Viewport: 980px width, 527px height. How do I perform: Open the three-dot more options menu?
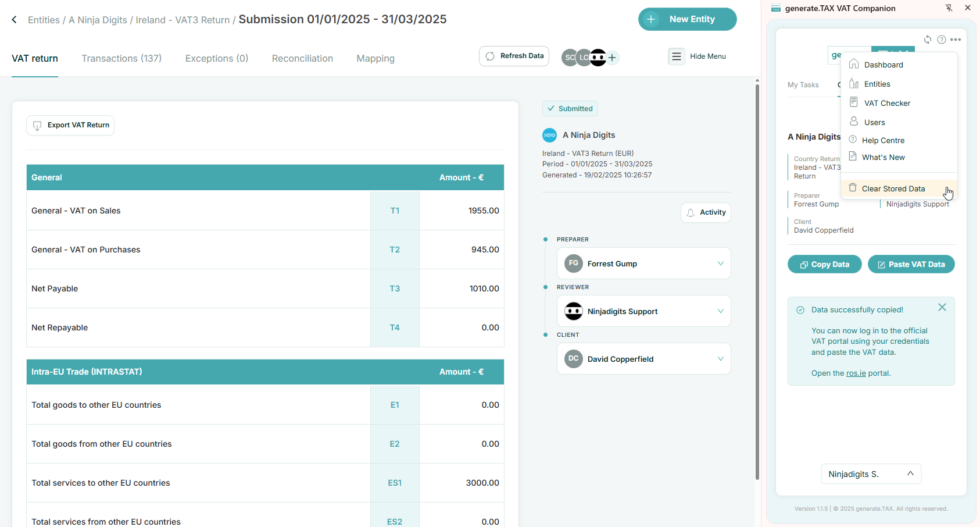(x=956, y=40)
